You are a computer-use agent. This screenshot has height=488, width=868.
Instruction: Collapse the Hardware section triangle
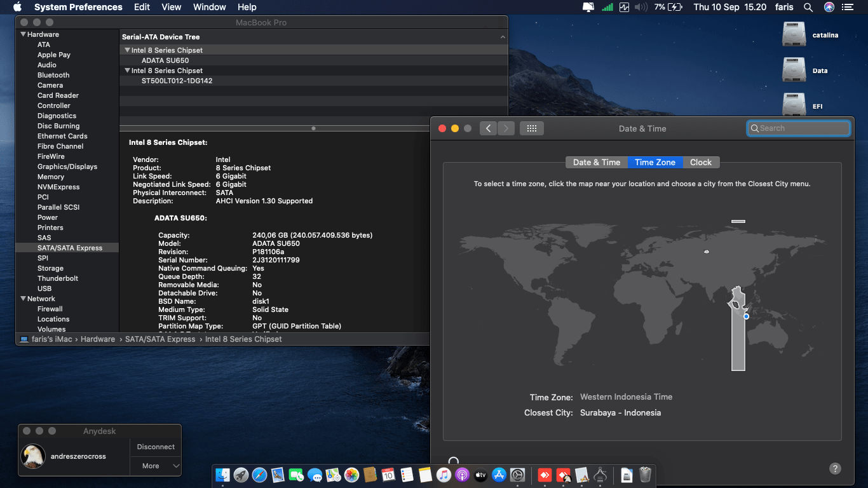(24, 34)
